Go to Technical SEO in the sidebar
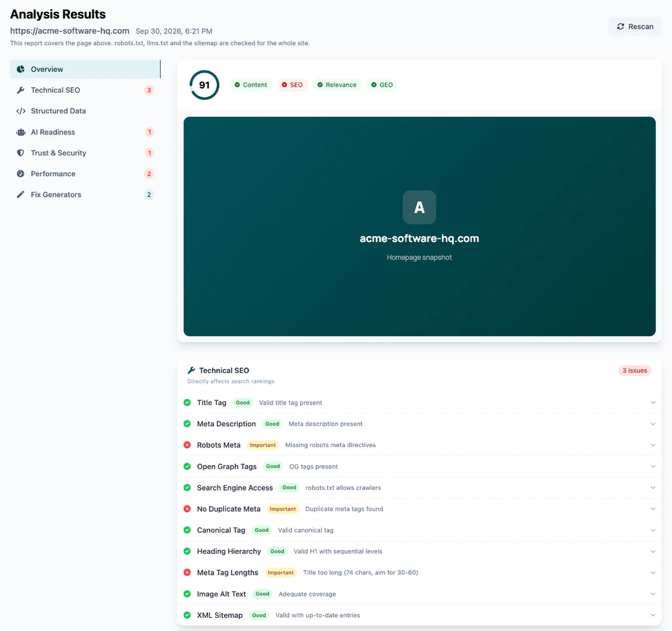This screenshot has height=631, width=672. [85, 90]
